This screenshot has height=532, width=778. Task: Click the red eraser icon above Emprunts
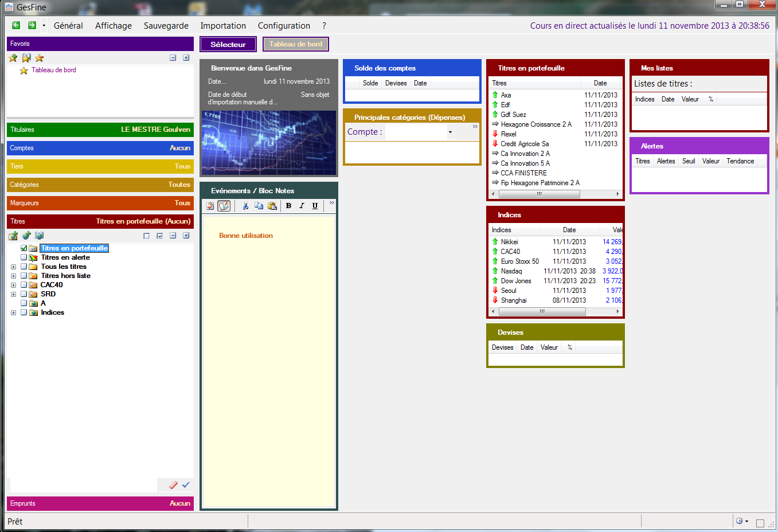173,485
